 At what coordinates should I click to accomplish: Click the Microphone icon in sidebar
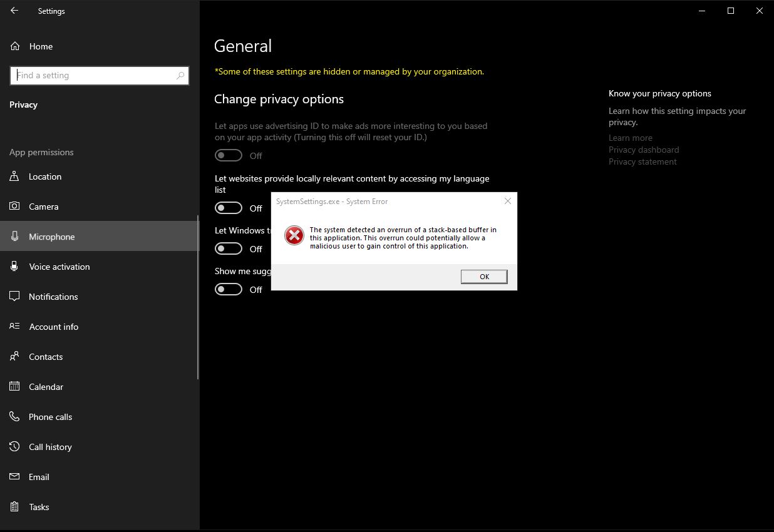click(x=14, y=237)
